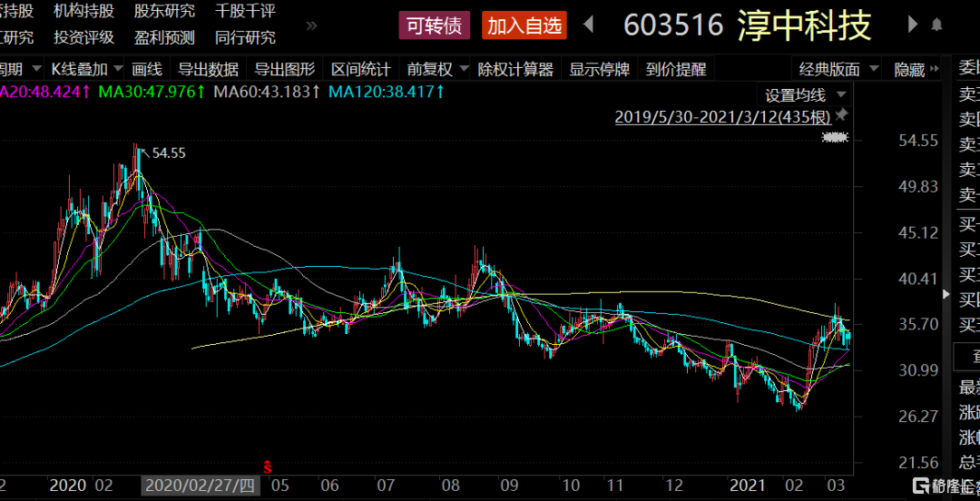Click the MA60:43.183 indicator label
Image resolution: width=980 pixels, height=501 pixels.
click(268, 93)
